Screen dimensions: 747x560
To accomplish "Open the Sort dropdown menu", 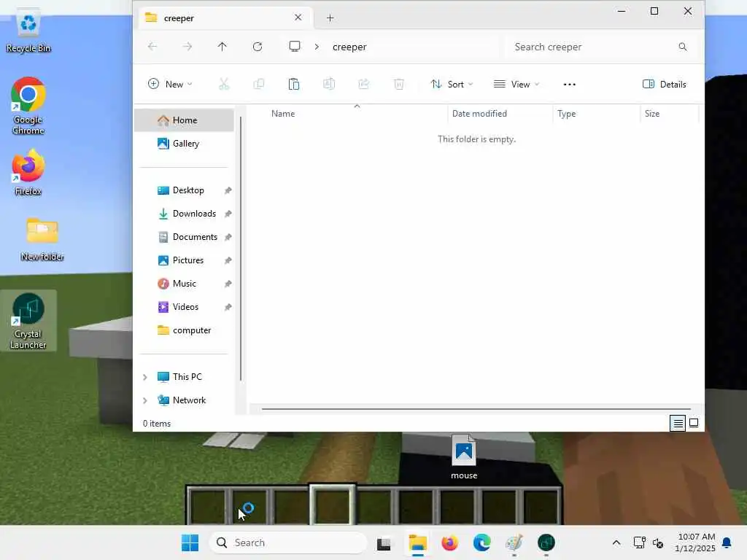I will [x=452, y=85].
